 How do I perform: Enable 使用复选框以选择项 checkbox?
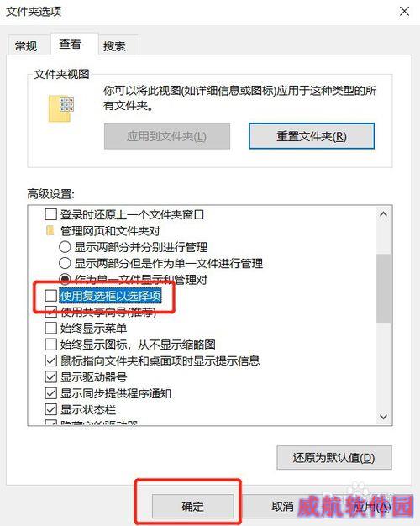pyautogui.click(x=50, y=296)
